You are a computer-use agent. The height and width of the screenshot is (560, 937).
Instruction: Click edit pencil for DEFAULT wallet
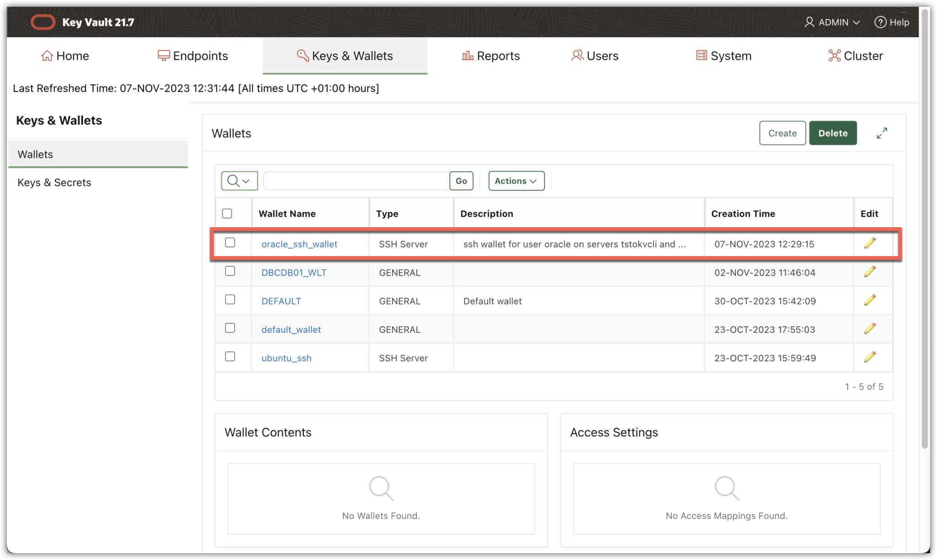[x=870, y=300]
